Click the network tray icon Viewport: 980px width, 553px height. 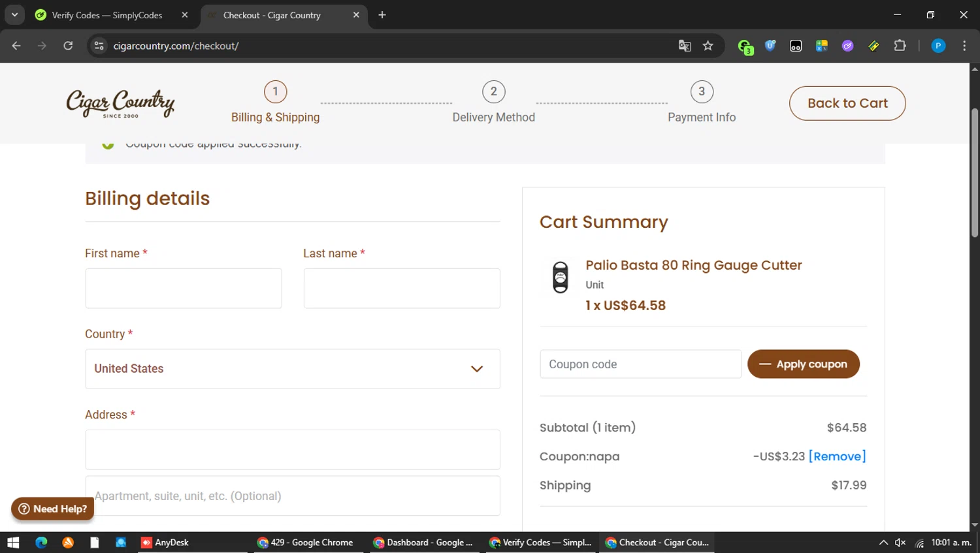(x=919, y=543)
